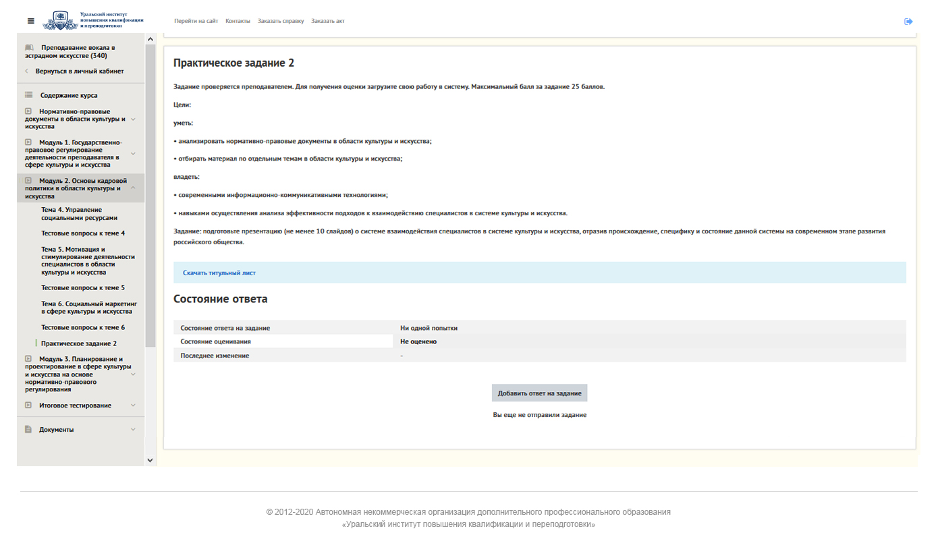Open Тестовые вопросы к теме 5
The image size is (938, 560).
coord(82,288)
